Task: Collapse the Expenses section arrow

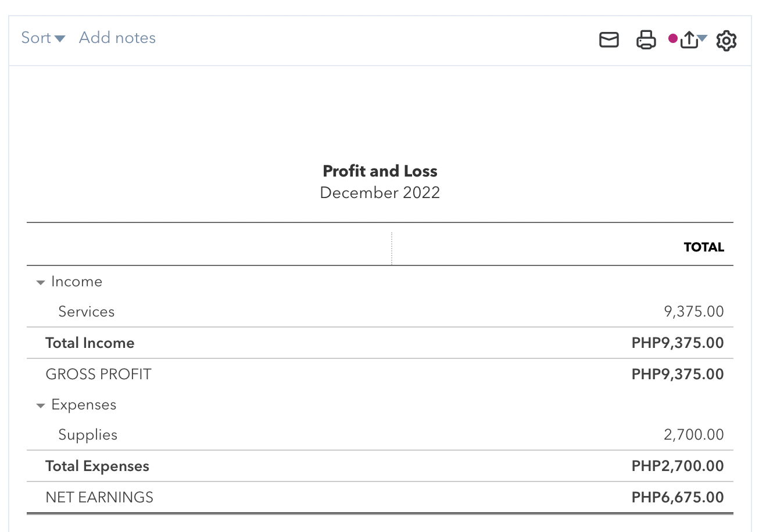Action: (x=40, y=405)
